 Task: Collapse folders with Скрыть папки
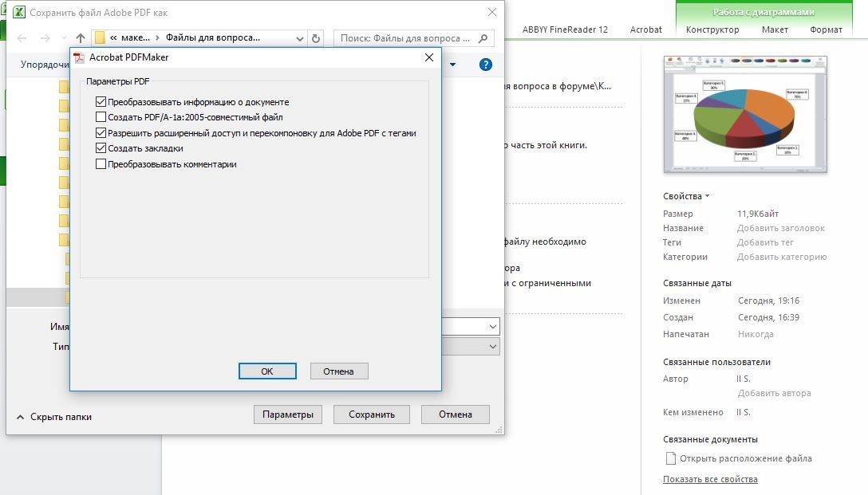coord(54,417)
